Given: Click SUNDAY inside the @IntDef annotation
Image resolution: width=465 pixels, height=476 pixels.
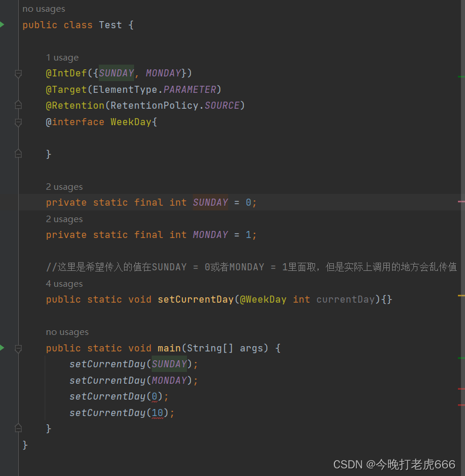Looking at the screenshot, I should [116, 73].
